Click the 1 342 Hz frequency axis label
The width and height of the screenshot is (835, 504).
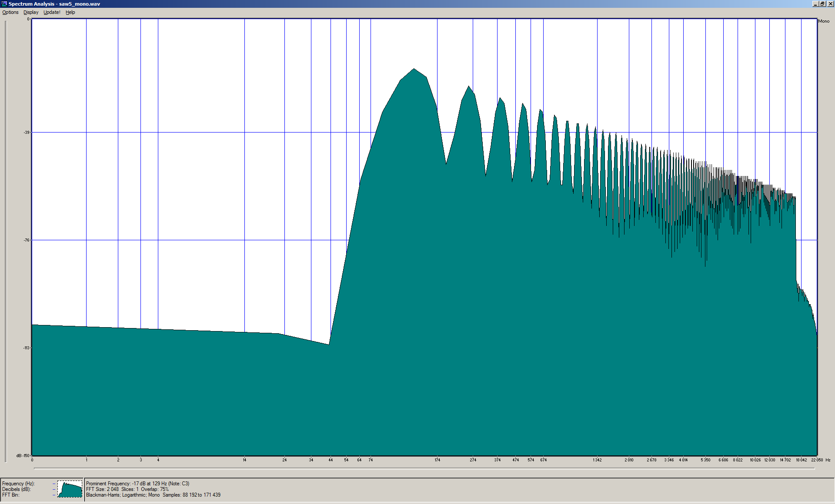(597, 460)
